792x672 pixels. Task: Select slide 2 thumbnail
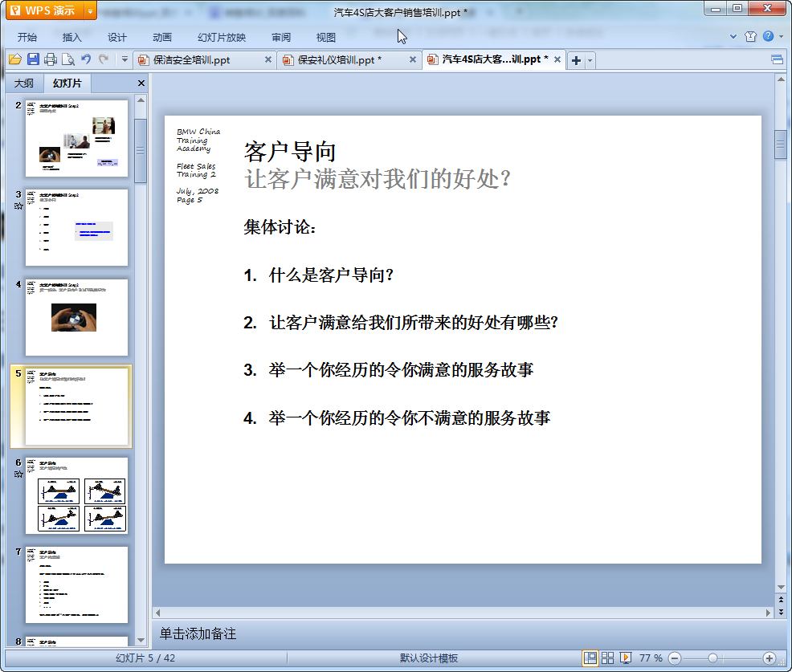77,138
